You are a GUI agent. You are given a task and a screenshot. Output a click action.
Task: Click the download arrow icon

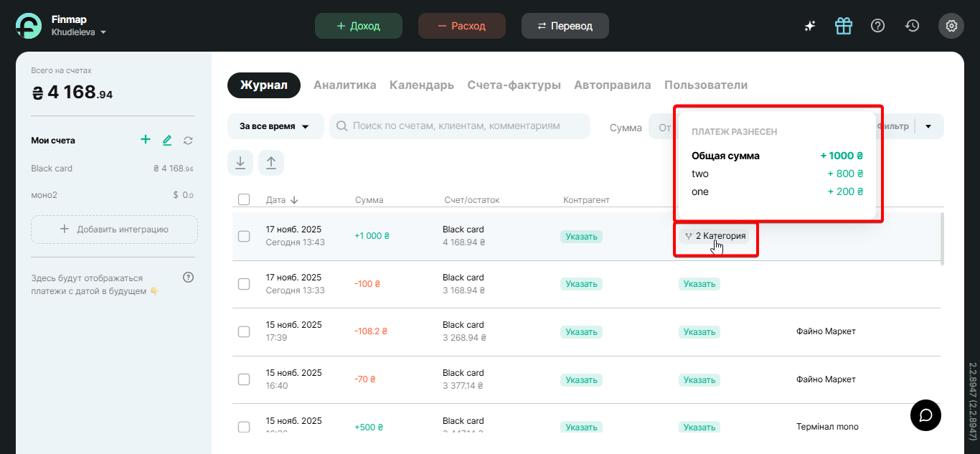point(240,163)
